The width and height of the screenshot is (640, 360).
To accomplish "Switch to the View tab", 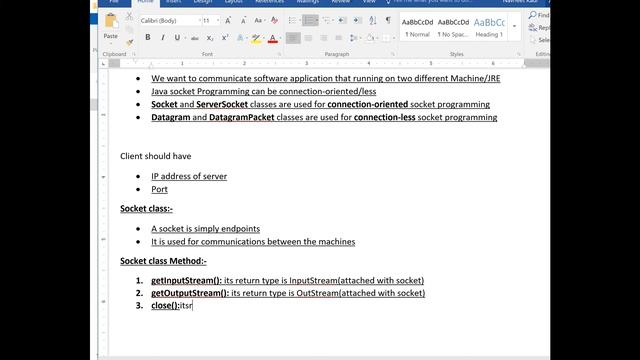I will tap(369, 2).
